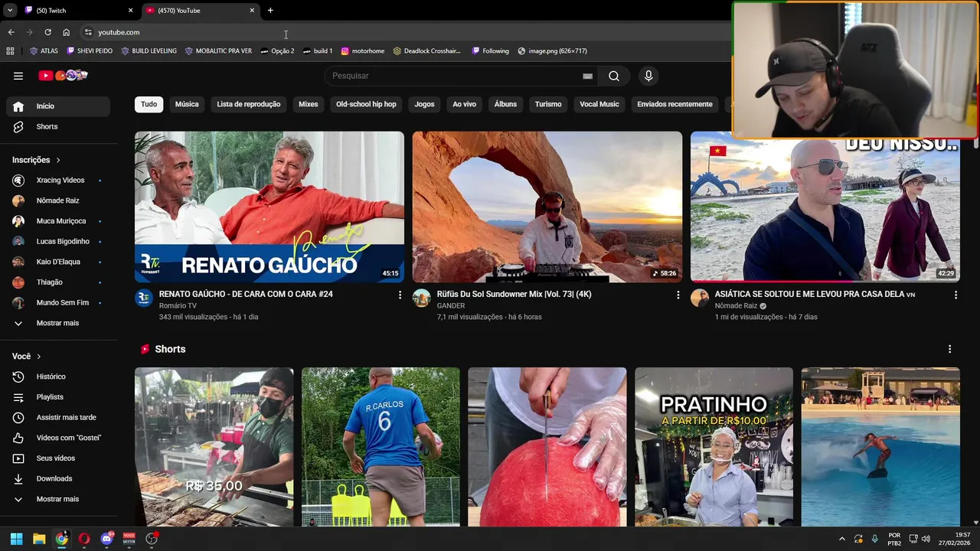Reload the page

(x=47, y=32)
